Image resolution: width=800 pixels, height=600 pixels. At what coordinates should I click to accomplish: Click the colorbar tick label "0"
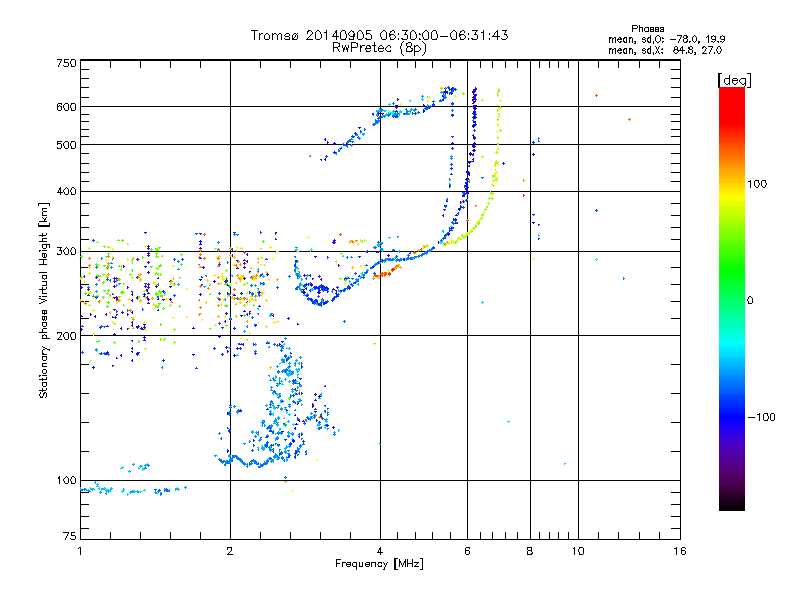(749, 301)
